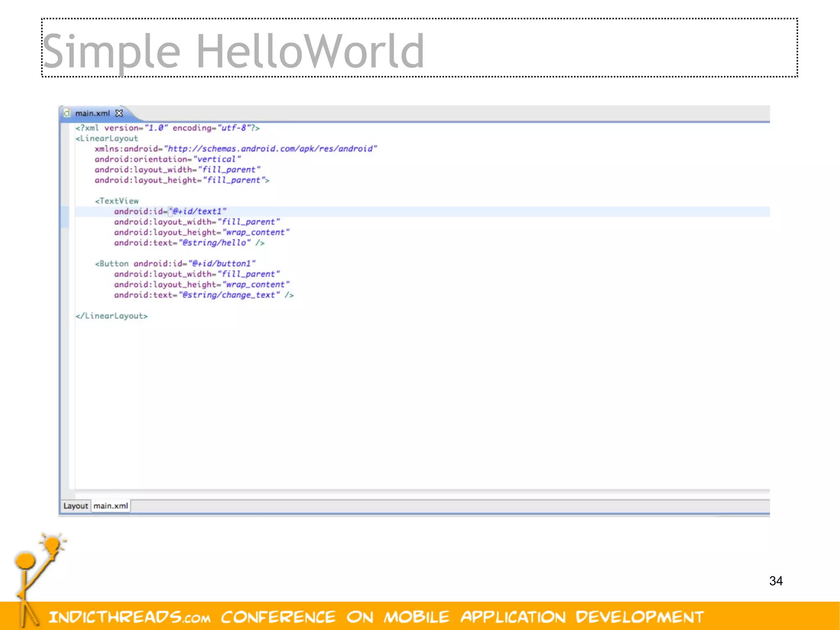
Task: Click the xmlns:android schema URL line
Action: point(236,149)
